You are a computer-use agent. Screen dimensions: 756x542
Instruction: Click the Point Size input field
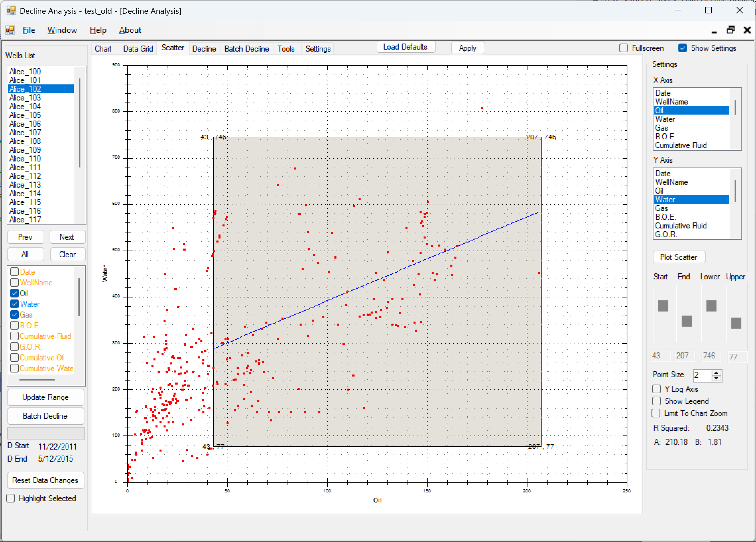(702, 375)
